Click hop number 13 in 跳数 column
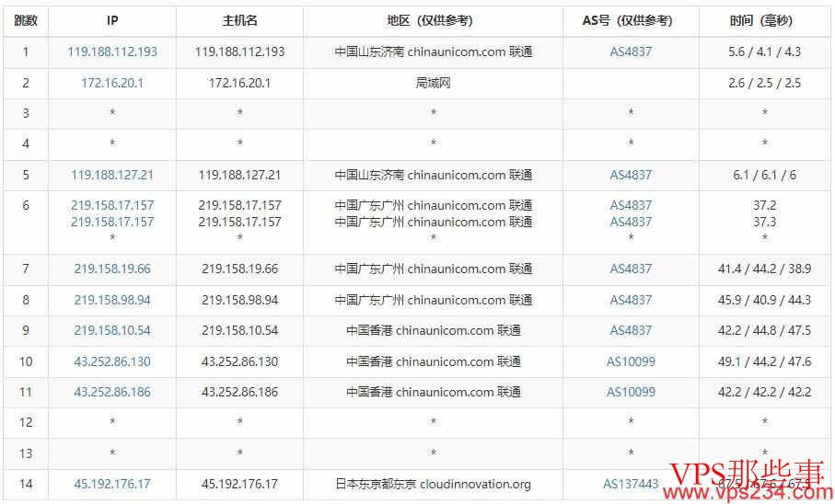The width and height of the screenshot is (835, 504). [x=26, y=454]
